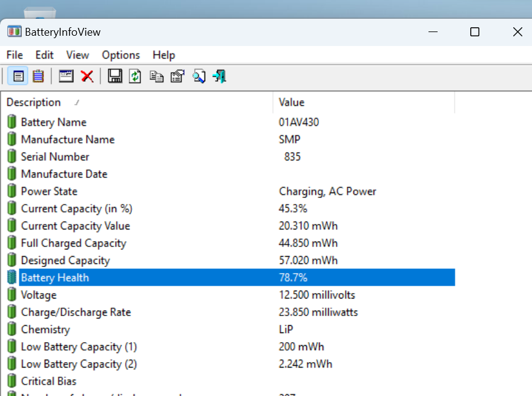Click the 23.850 milliwatts value
The image size is (532, 396).
coord(318,312)
